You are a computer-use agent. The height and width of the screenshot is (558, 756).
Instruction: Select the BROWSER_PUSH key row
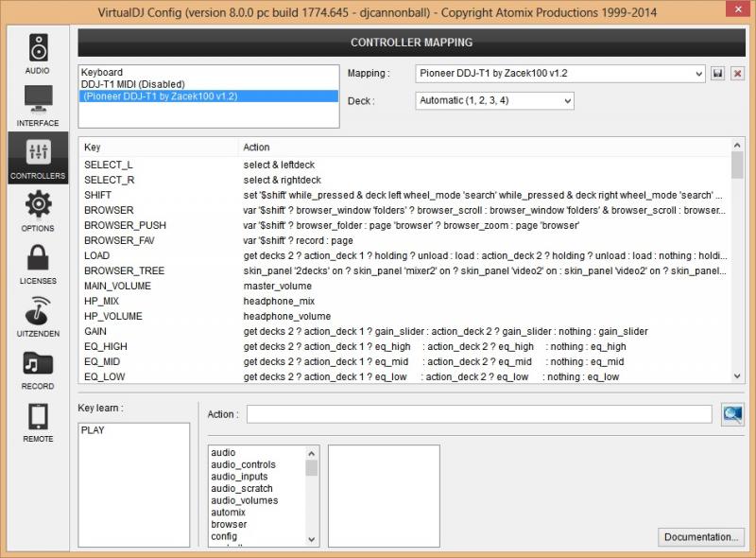404,225
